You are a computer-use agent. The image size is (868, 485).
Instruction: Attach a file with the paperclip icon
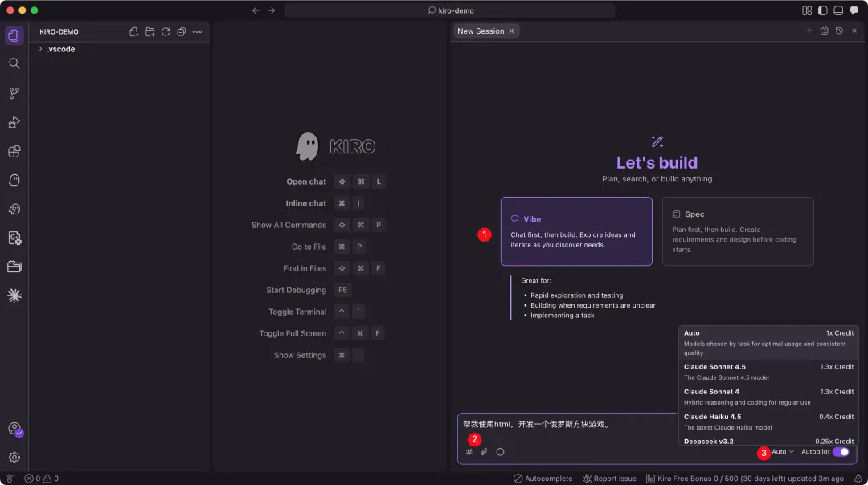click(x=485, y=452)
